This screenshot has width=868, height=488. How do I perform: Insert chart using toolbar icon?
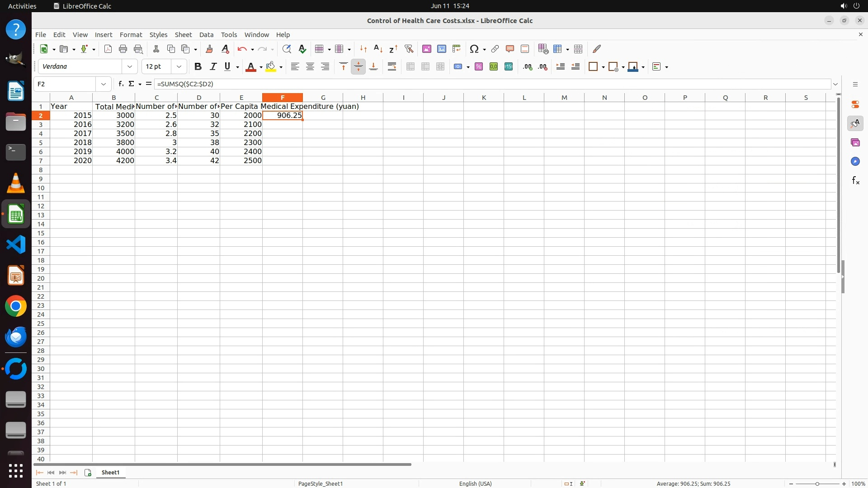coord(442,49)
